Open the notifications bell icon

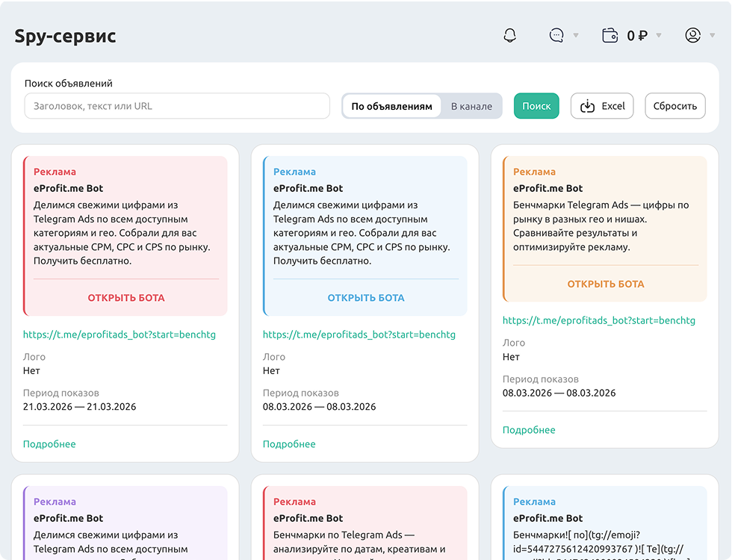(510, 35)
